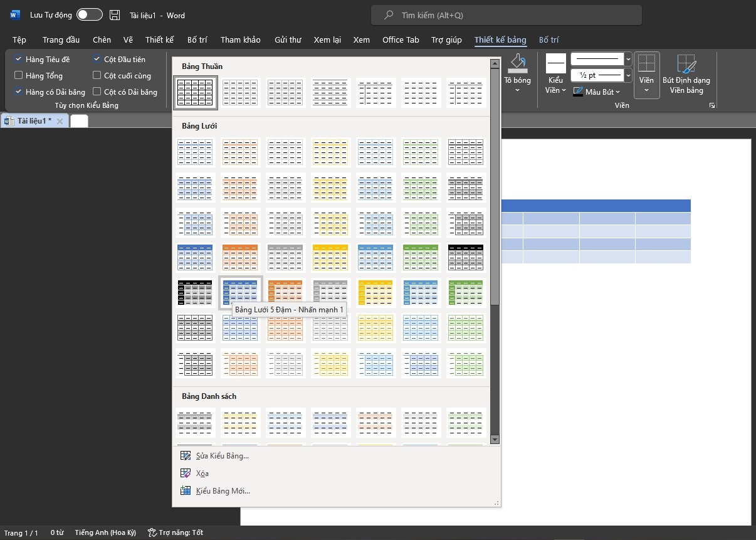Expand the line style dropdown above ½ pt
Image resolution: width=756 pixels, height=540 pixels.
point(628,59)
